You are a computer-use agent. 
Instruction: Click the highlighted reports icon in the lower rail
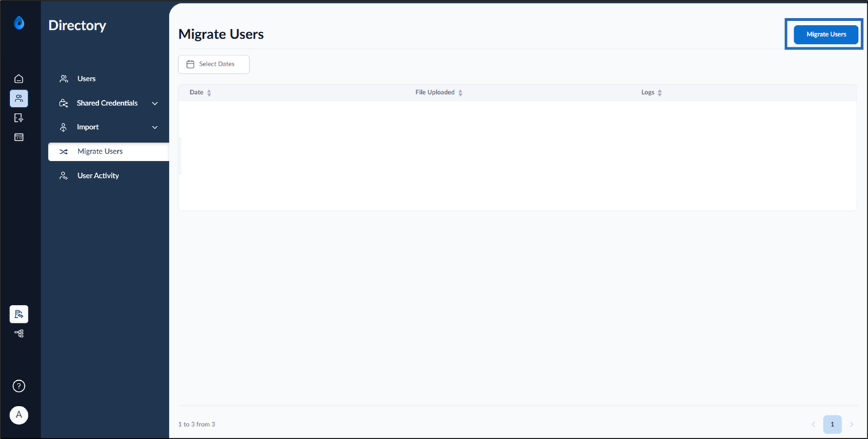click(x=19, y=314)
